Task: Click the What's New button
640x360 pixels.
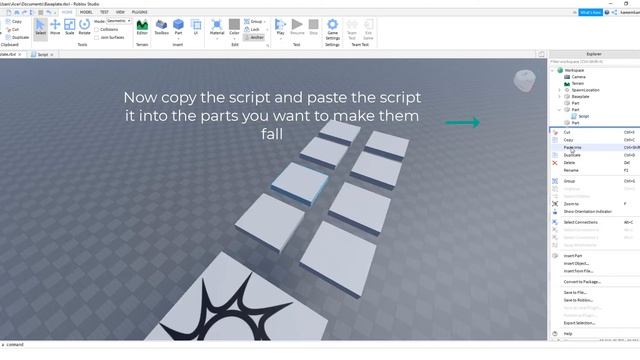Action: [590, 12]
